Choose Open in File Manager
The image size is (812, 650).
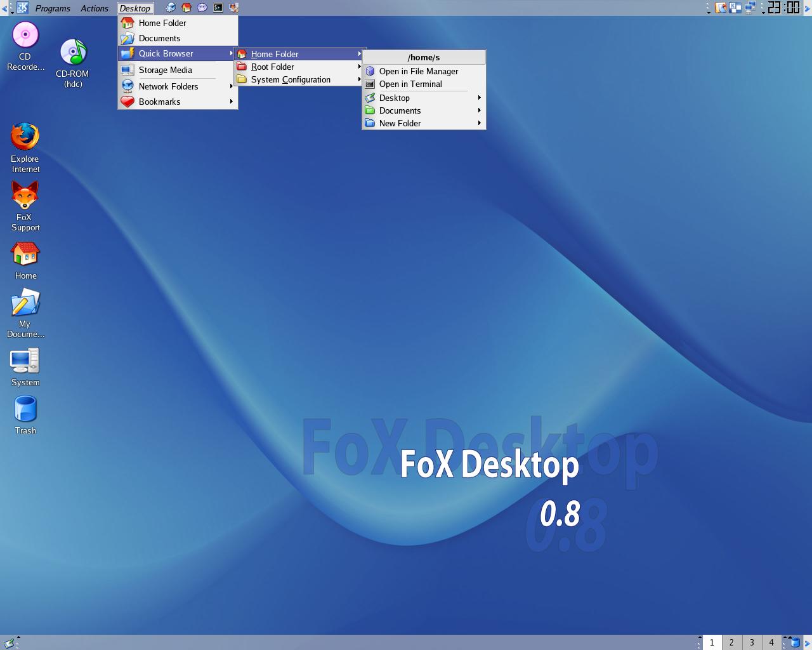tap(424, 71)
